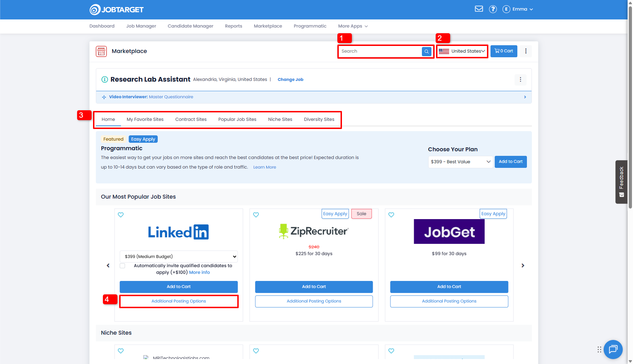Open the shopping cart button
Screen dimensions: 633x364
pyautogui.click(x=504, y=51)
